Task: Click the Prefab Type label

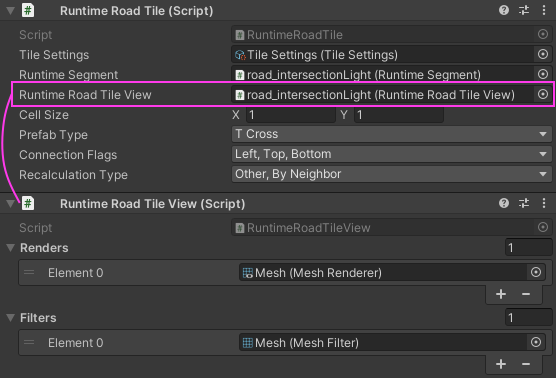Action: 54,135
